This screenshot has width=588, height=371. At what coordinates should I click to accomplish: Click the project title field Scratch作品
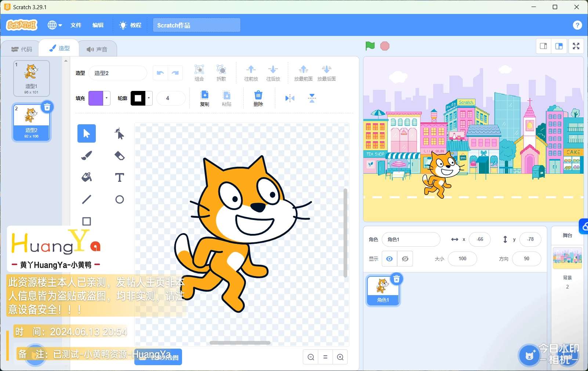(196, 25)
